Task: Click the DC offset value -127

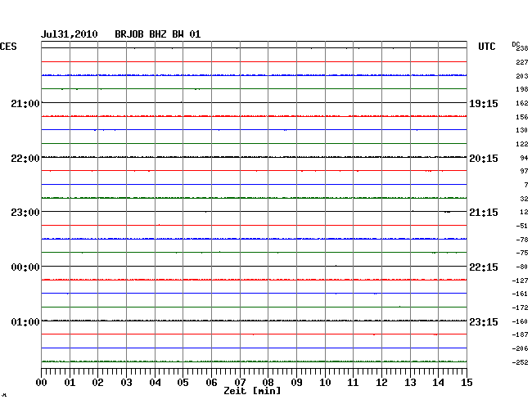Action: click(x=520, y=281)
